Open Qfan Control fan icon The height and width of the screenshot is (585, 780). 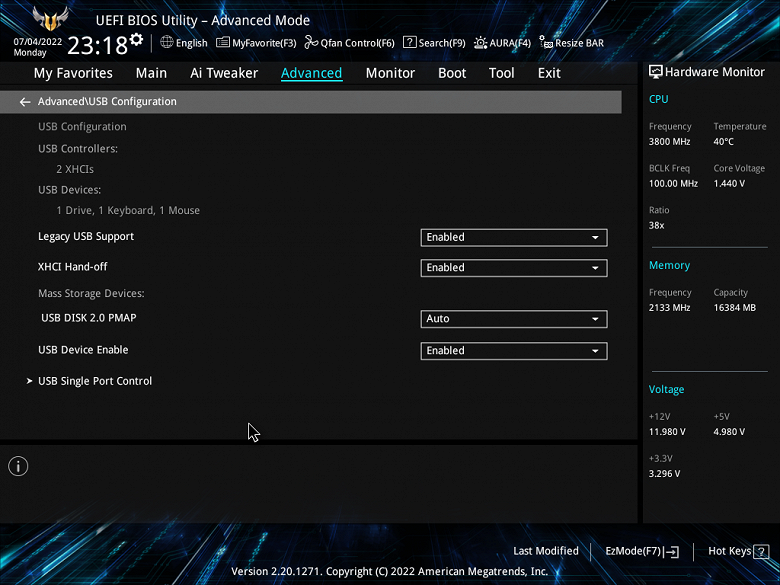[x=311, y=42]
